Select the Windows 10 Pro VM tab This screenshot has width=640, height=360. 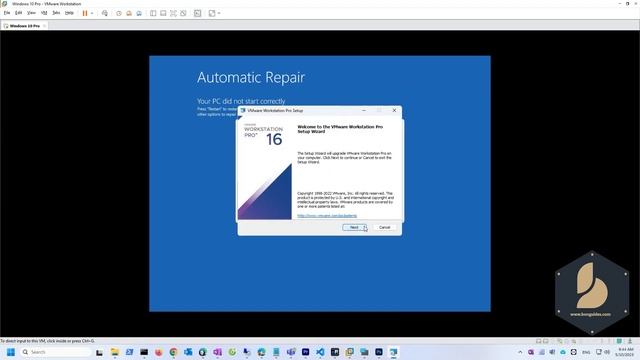pyautogui.click(x=24, y=26)
